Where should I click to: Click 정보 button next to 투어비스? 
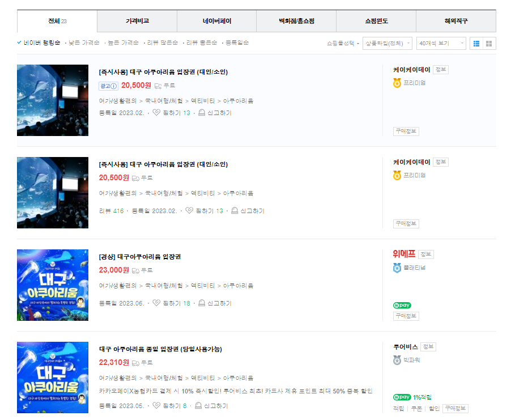click(428, 347)
